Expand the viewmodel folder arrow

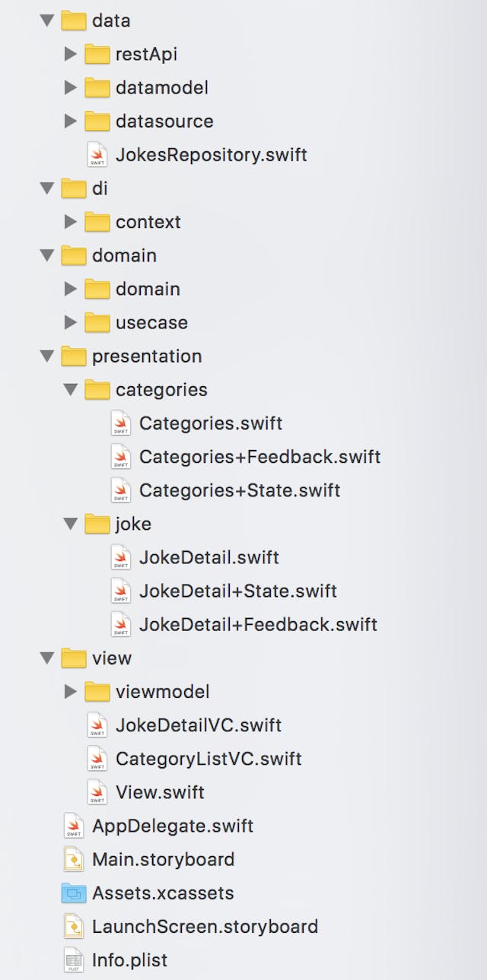(x=70, y=692)
